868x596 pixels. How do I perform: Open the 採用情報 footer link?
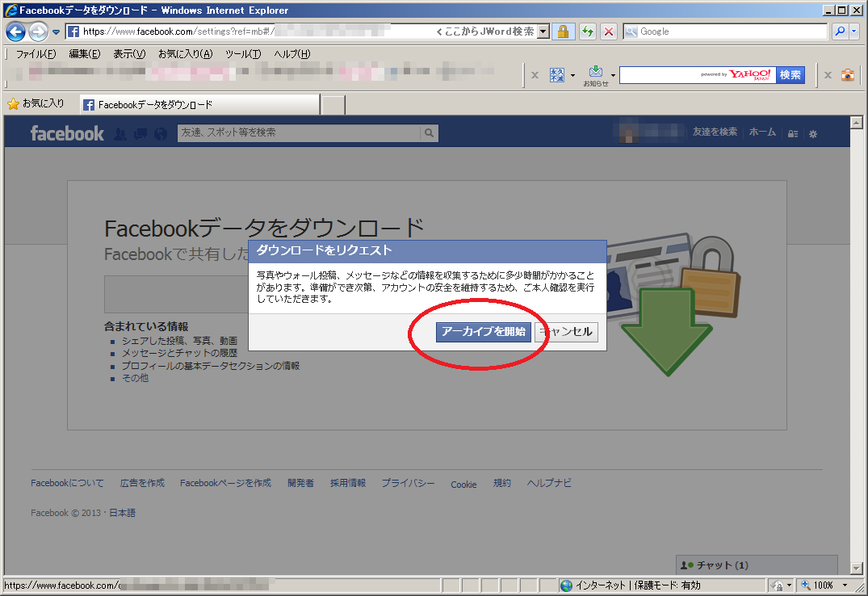point(348,483)
